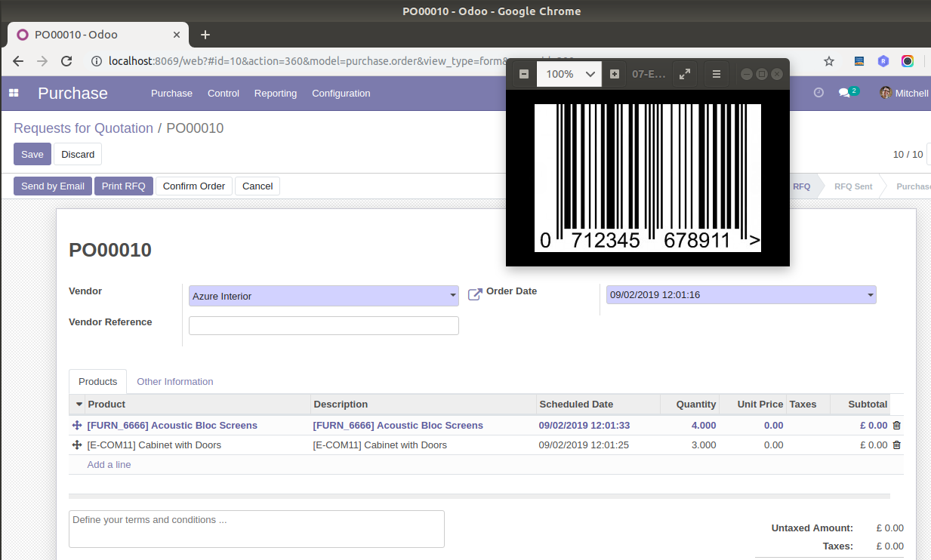931x560 pixels.
Task: Click scheduled date 09/02/2019 12:01:25
Action: (584, 445)
